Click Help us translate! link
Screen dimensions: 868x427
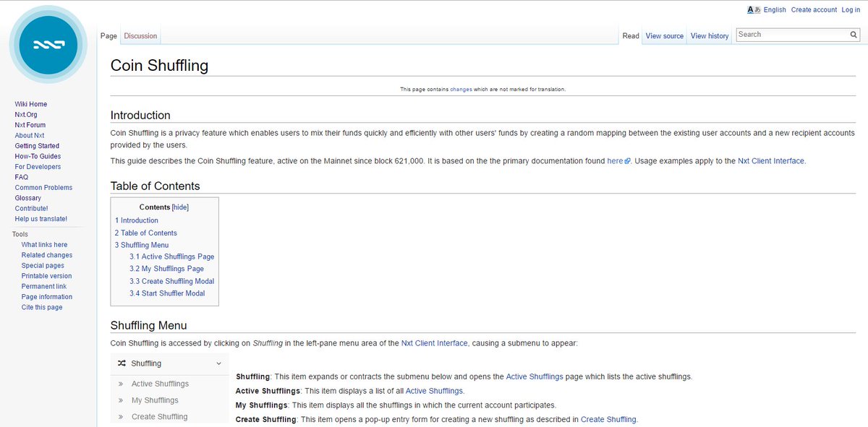(41, 219)
